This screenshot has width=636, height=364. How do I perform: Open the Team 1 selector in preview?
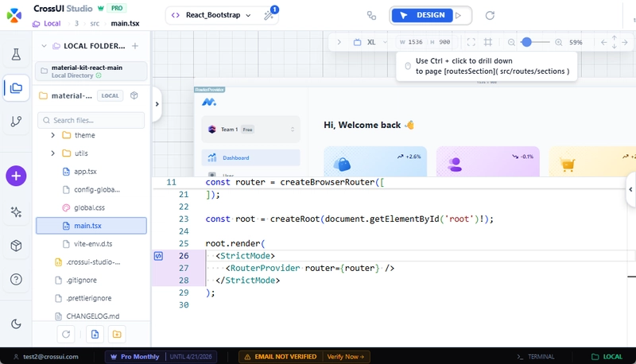point(250,130)
